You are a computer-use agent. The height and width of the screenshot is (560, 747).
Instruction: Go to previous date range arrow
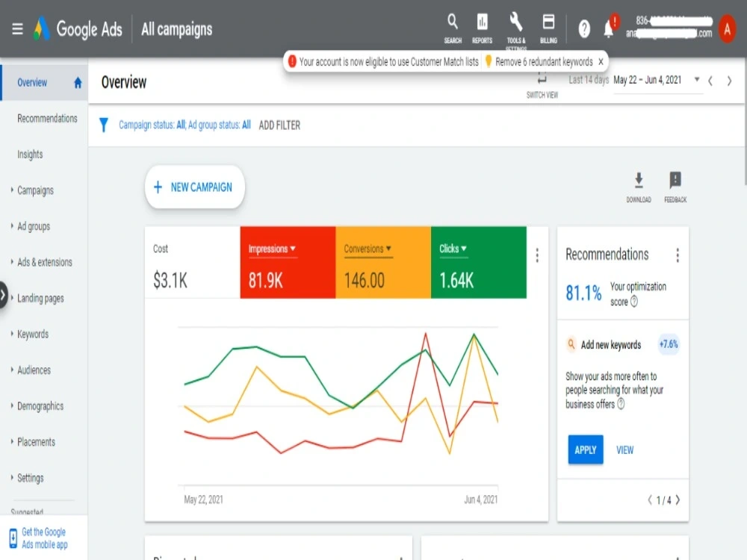point(710,81)
